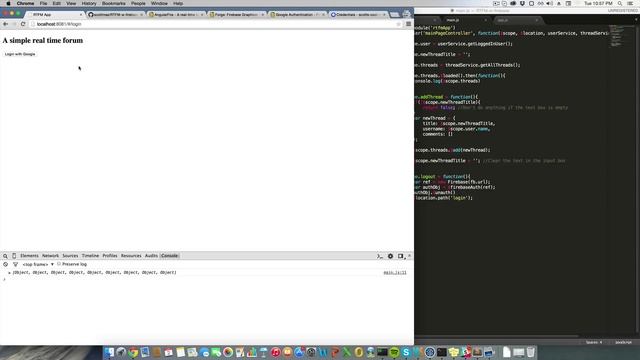Viewport: 640px width, 360px height.
Task: Switch to the GitHub RTFM tab
Action: pyautogui.click(x=116, y=14)
